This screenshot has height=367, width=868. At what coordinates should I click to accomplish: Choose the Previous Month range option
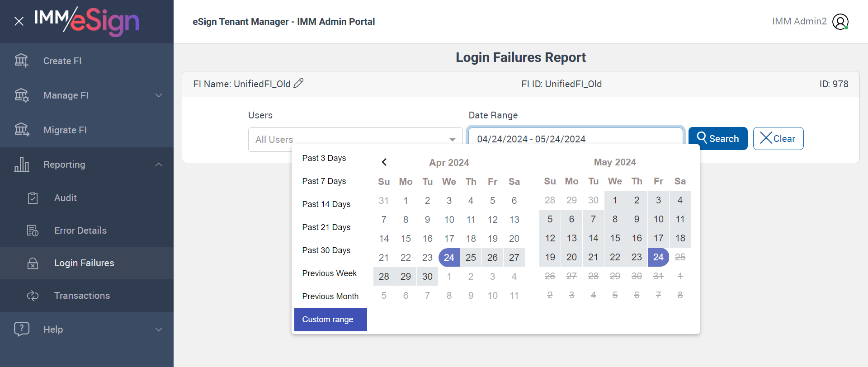[x=330, y=296]
